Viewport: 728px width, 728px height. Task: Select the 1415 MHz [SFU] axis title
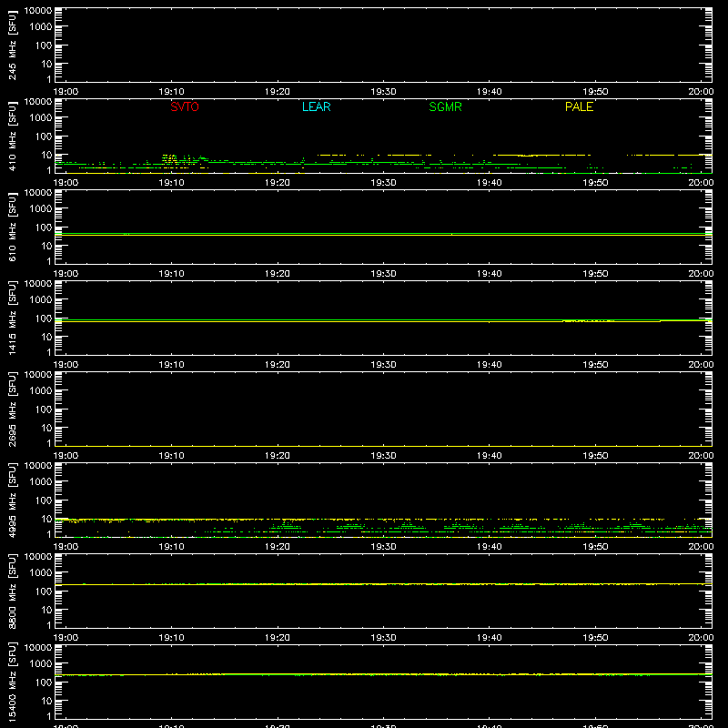click(12, 318)
